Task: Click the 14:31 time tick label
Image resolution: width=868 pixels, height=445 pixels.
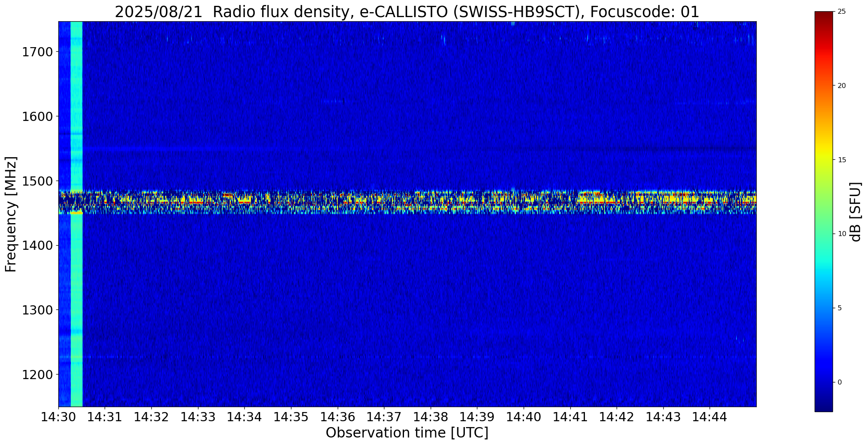Action: click(x=105, y=417)
